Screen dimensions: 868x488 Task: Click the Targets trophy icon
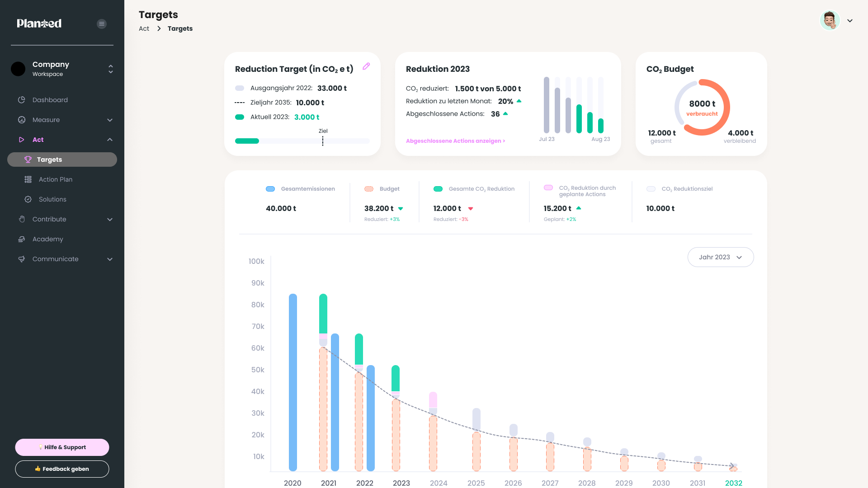pos(28,160)
